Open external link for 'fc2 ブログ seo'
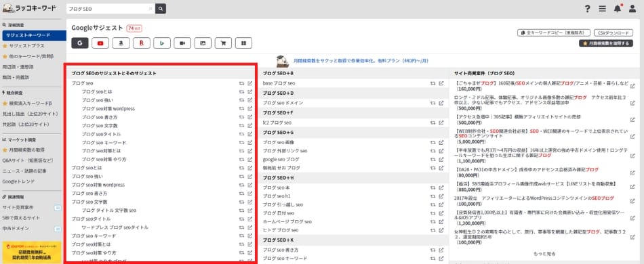 click(441, 123)
